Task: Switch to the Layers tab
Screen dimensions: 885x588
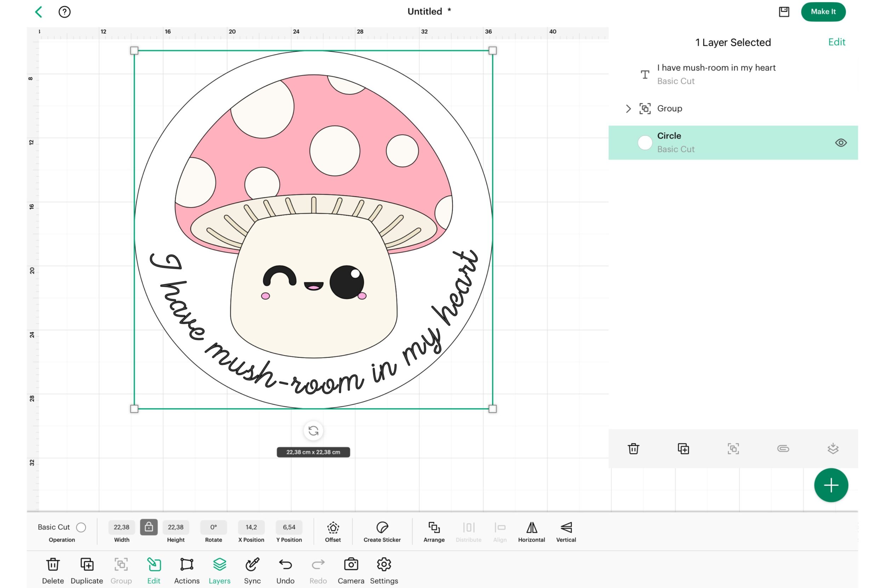Action: pos(219,564)
